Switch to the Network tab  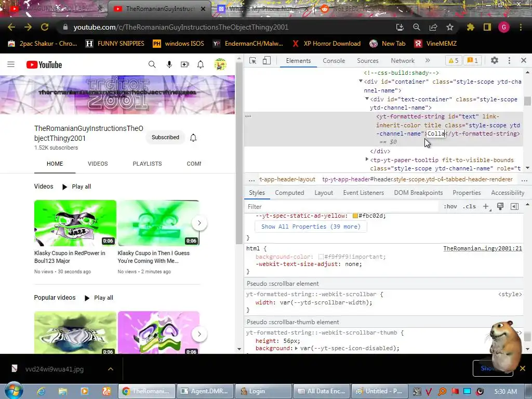pos(403,61)
